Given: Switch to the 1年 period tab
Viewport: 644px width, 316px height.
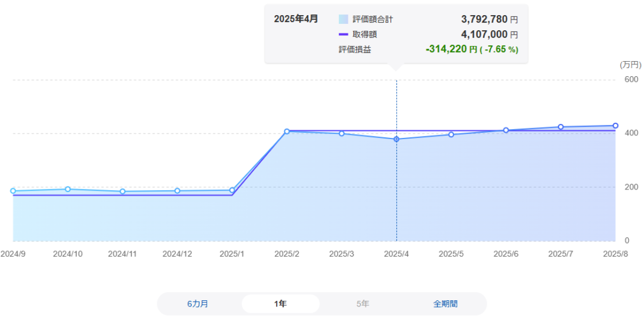Looking at the screenshot, I should [x=280, y=303].
